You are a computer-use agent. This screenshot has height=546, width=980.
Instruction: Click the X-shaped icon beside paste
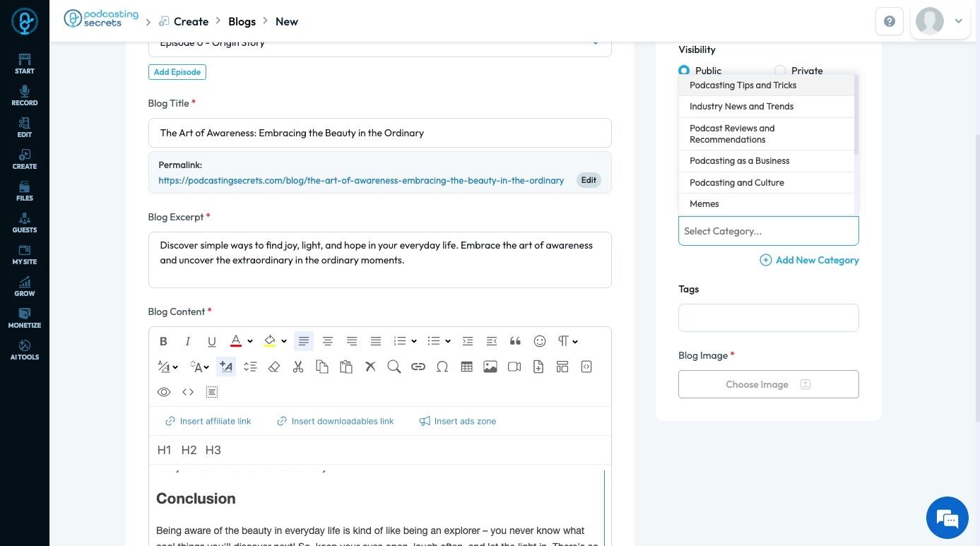click(x=370, y=367)
